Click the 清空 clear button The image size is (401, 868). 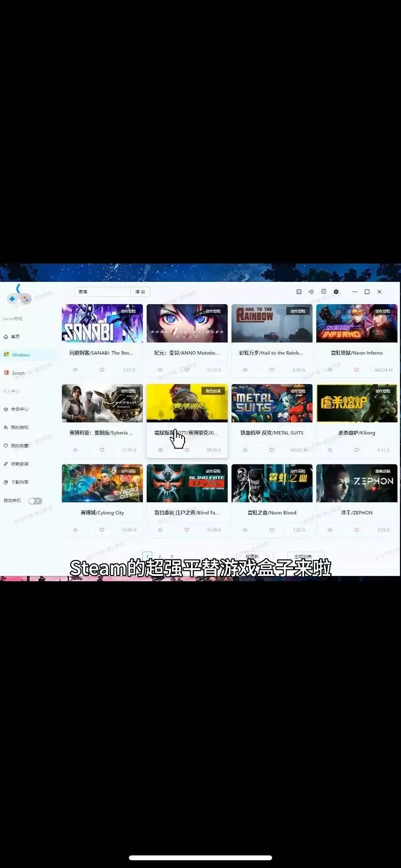point(140,292)
